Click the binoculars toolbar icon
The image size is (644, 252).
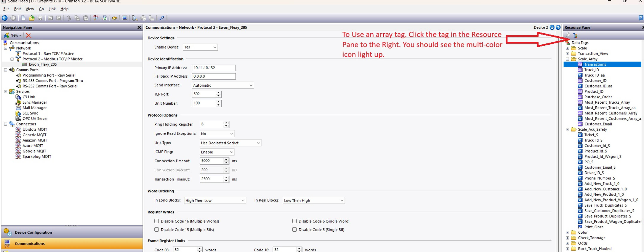(114, 18)
